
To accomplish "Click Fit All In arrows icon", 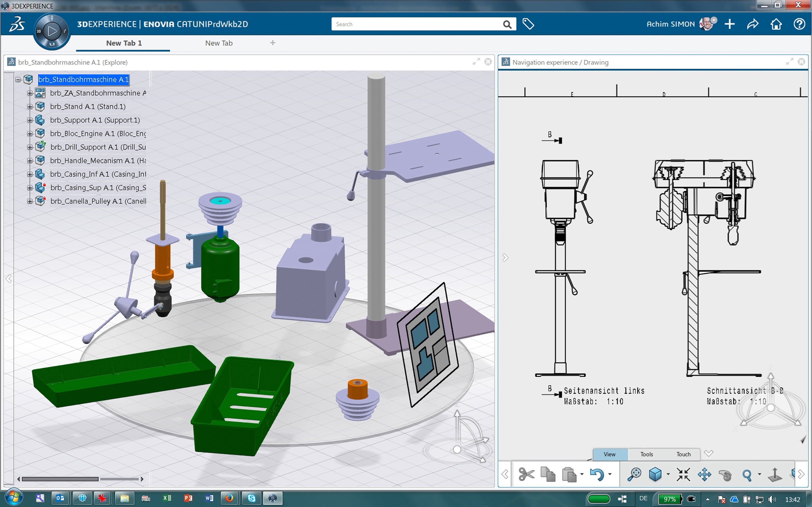I will pyautogui.click(x=683, y=475).
